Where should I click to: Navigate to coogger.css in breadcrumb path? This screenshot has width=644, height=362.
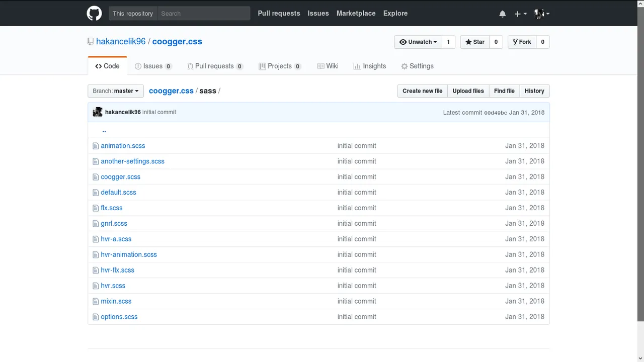[x=171, y=91]
